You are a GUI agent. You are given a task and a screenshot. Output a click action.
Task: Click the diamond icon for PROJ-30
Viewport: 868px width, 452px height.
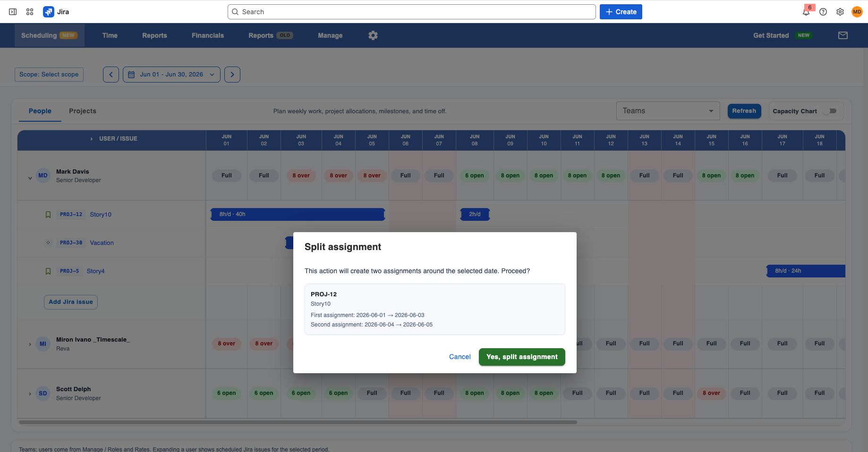tap(48, 243)
